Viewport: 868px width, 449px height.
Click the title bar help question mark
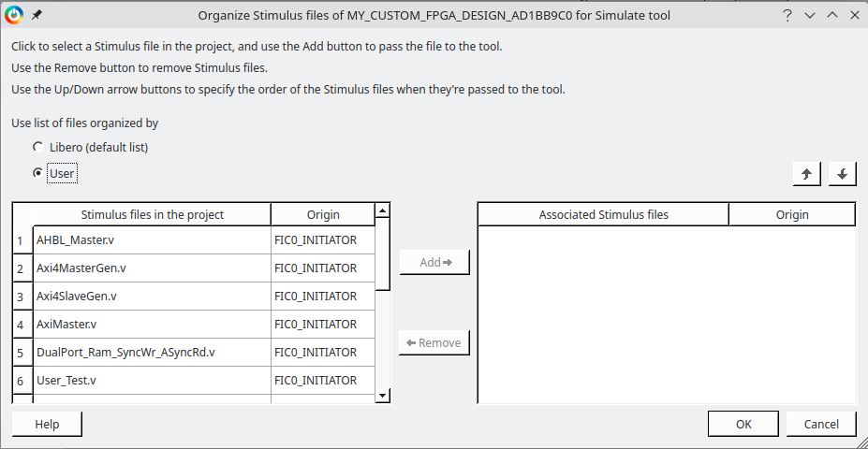pyautogui.click(x=787, y=15)
